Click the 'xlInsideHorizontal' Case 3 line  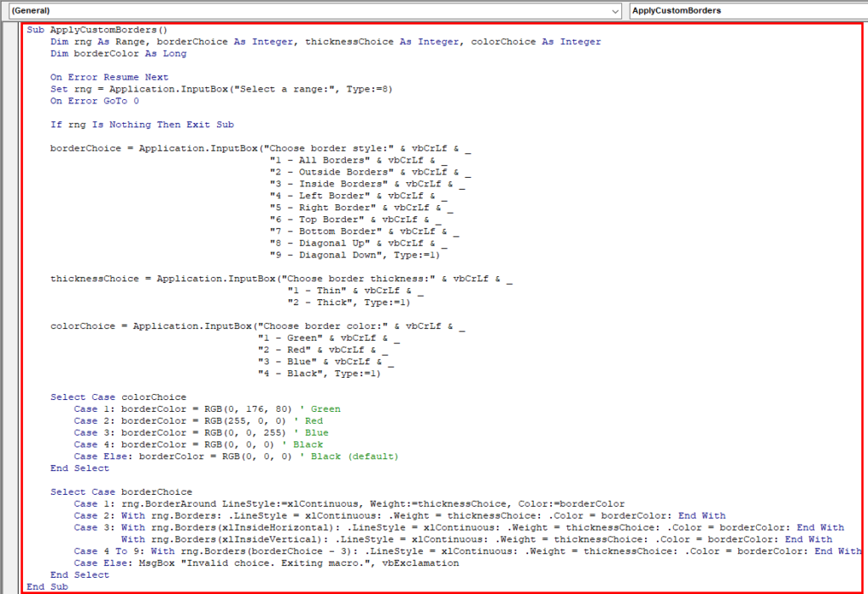[x=459, y=528]
